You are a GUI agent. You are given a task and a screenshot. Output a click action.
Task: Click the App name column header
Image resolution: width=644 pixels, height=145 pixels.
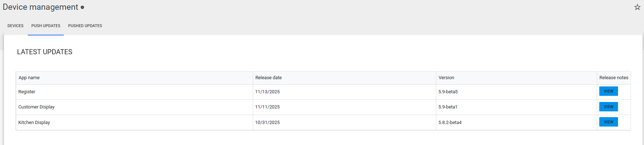click(29, 78)
